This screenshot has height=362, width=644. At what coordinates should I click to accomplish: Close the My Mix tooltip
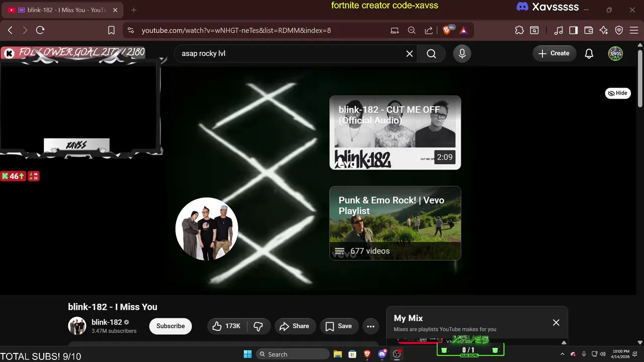coord(556,323)
